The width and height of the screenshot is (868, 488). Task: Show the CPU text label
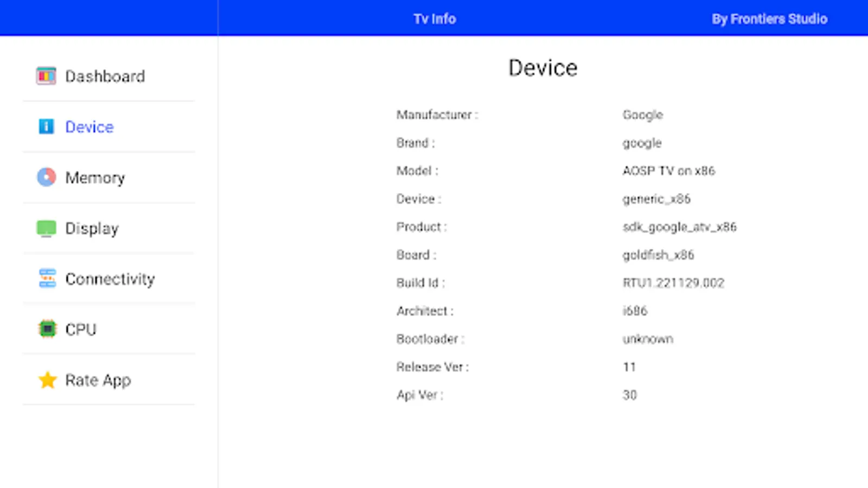pos(80,330)
